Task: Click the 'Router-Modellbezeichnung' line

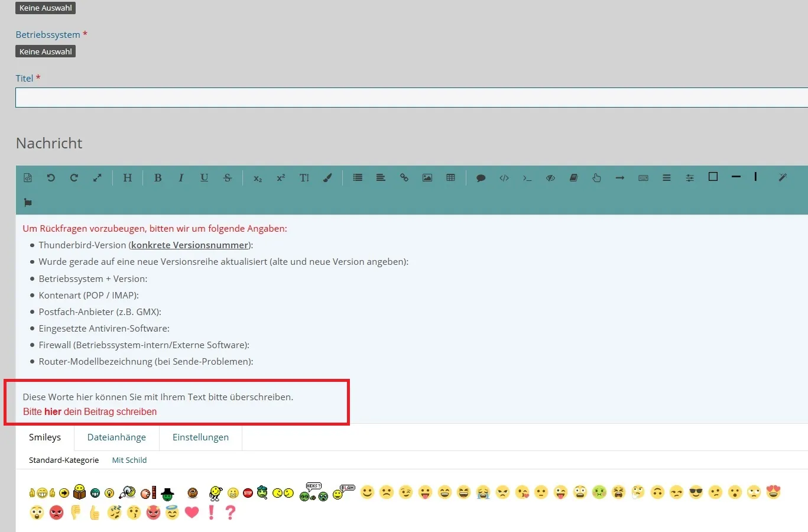Action: pyautogui.click(x=146, y=362)
